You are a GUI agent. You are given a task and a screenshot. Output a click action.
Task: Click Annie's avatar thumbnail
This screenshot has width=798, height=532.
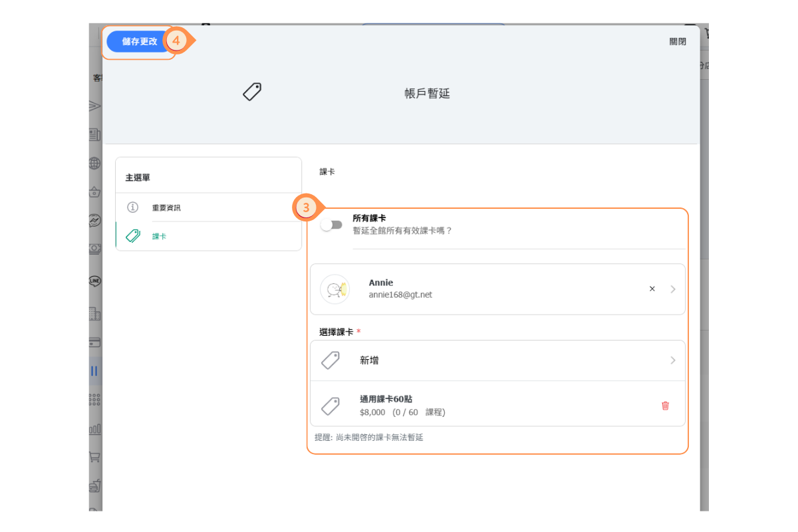(x=334, y=289)
